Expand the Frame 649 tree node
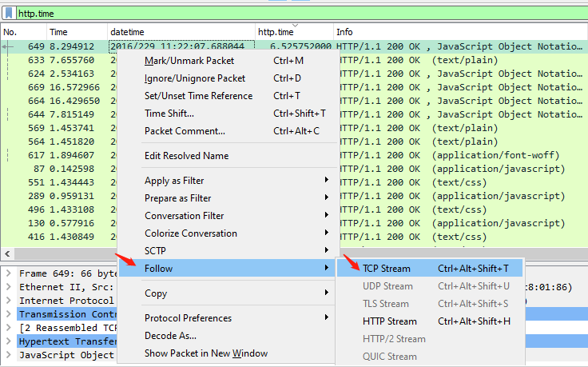588x367 pixels. pyautogui.click(x=8, y=273)
